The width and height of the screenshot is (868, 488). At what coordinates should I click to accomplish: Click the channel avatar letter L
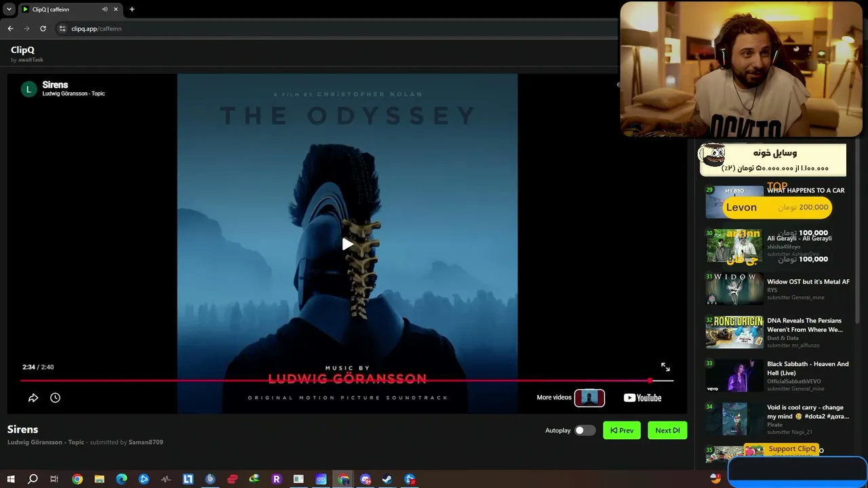pyautogui.click(x=28, y=89)
